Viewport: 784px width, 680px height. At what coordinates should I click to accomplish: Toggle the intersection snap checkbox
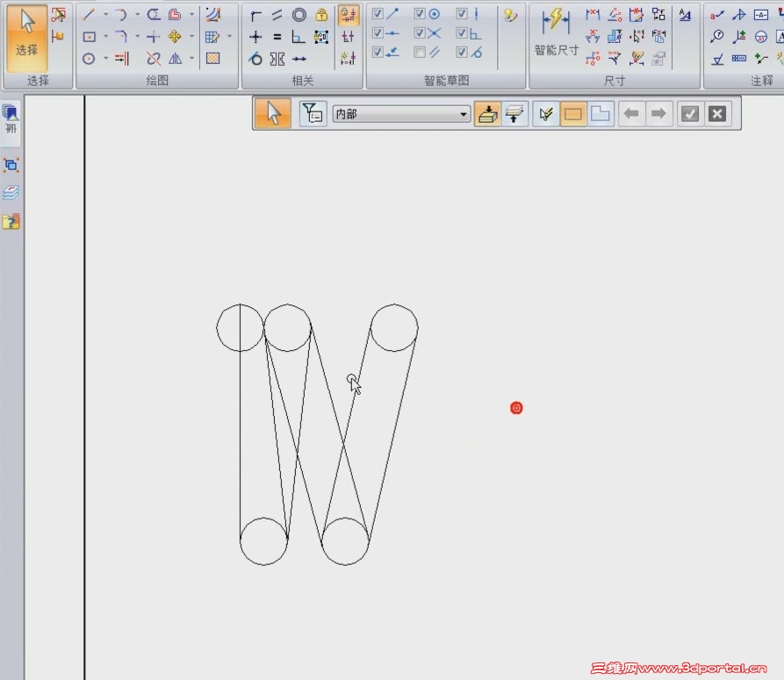click(x=420, y=33)
